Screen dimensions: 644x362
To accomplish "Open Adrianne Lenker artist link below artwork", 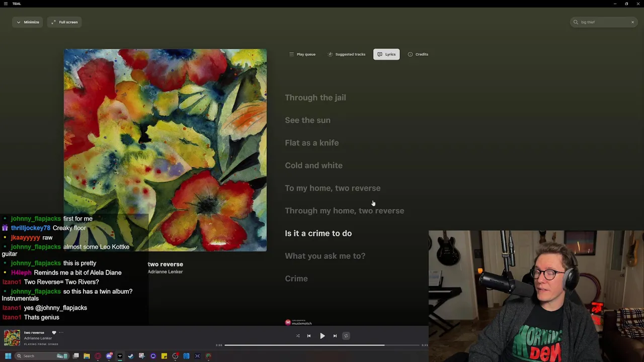I will pos(165,271).
